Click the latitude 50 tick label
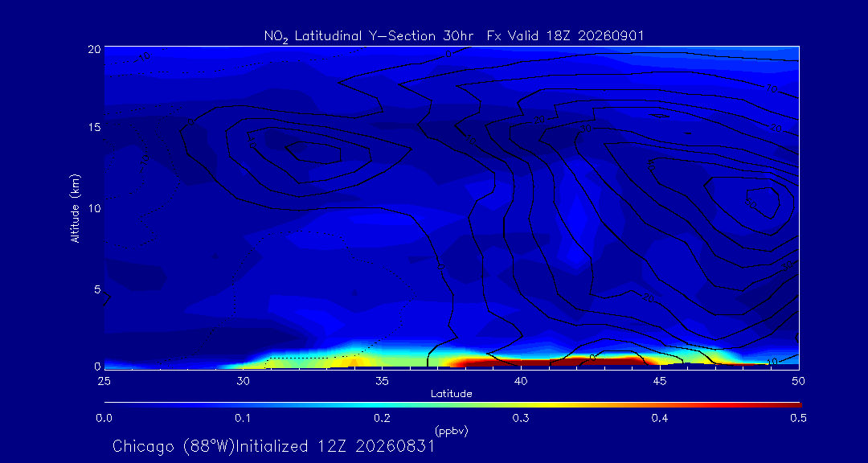This screenshot has height=463, width=868. pyautogui.click(x=798, y=381)
